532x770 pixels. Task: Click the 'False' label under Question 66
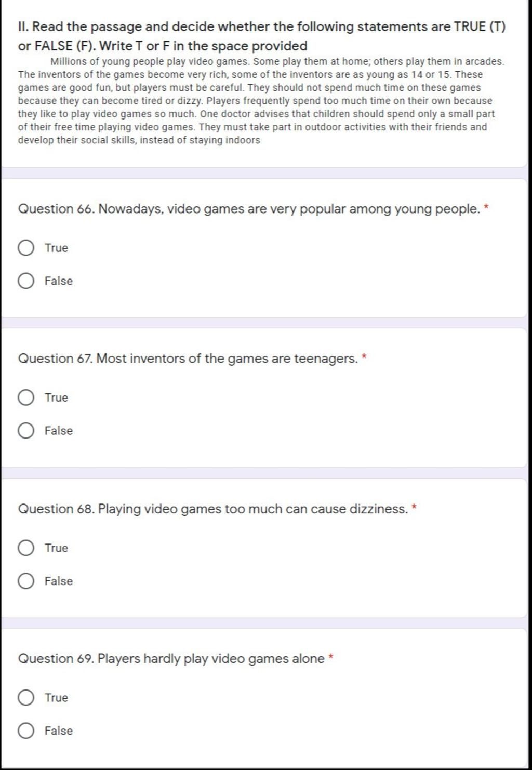[59, 281]
